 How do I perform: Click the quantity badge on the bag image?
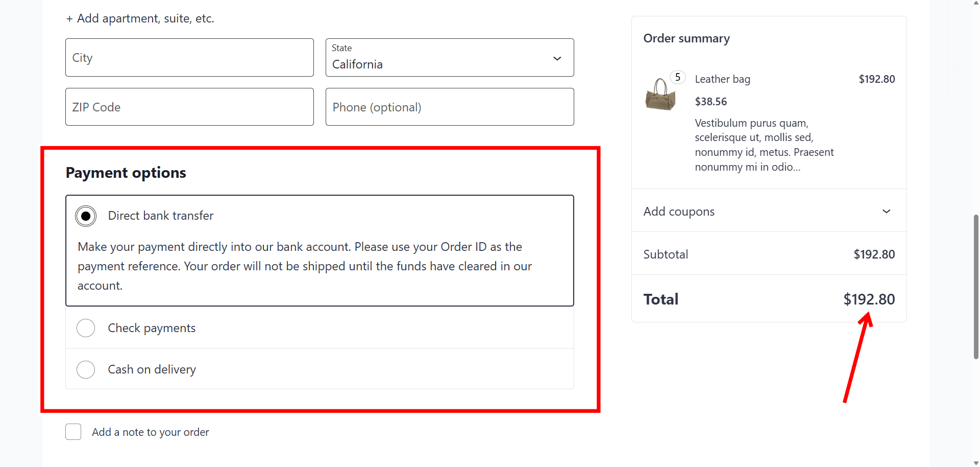tap(677, 77)
